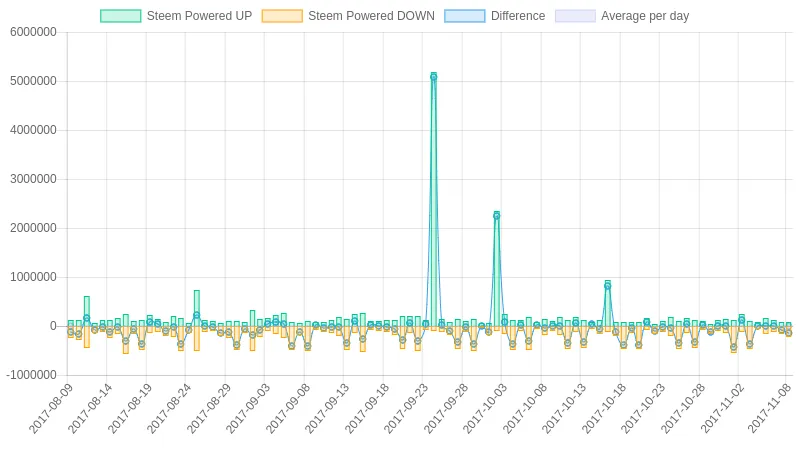Click the x-axis date 2017-10-03
Viewport: 800px width, 450px height.
tap(485, 409)
